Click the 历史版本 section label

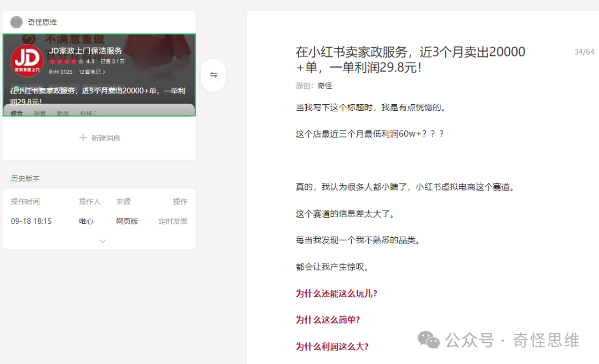click(25, 178)
